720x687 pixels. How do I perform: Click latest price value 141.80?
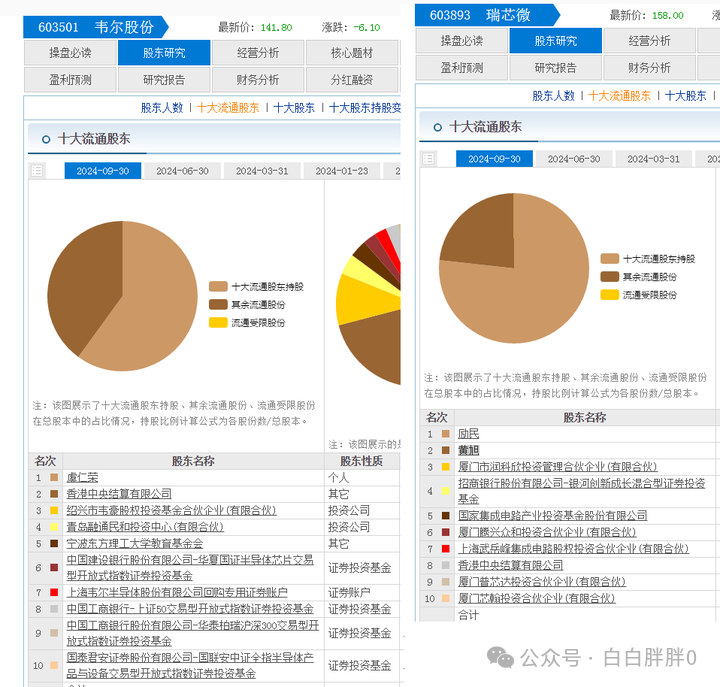(x=276, y=28)
